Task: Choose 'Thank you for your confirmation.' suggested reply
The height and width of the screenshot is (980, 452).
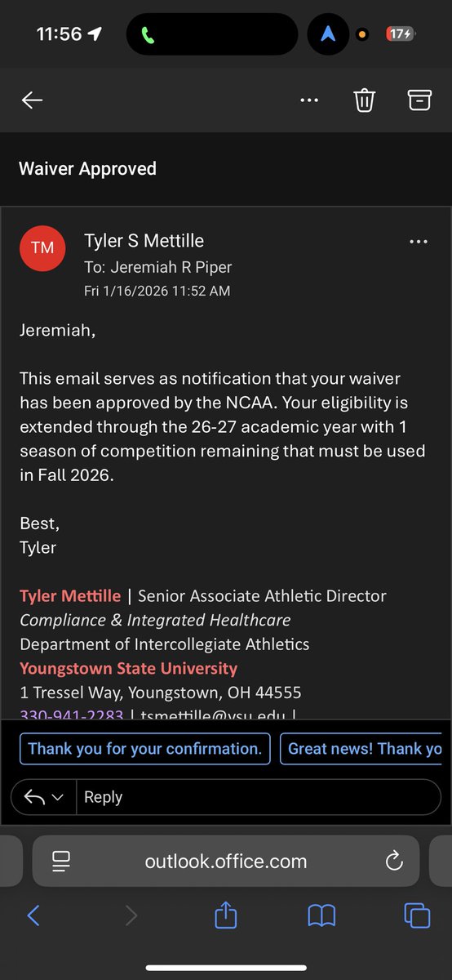Action: (144, 748)
